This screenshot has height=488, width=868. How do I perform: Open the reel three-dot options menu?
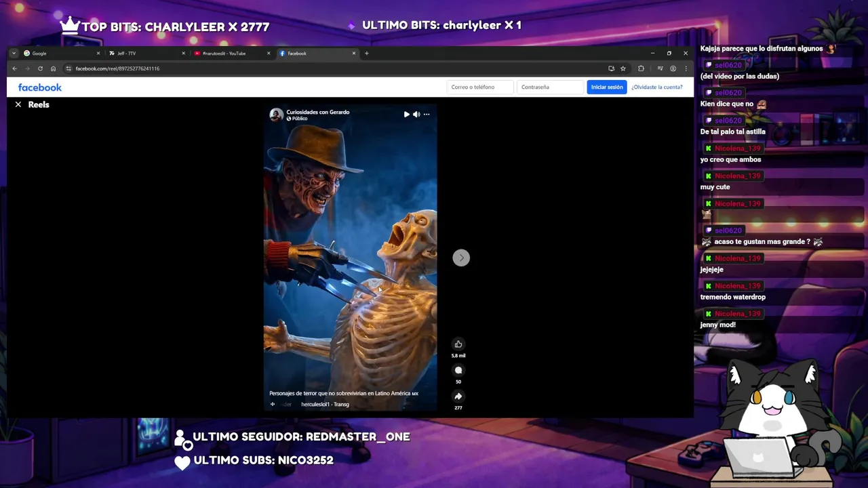click(427, 115)
